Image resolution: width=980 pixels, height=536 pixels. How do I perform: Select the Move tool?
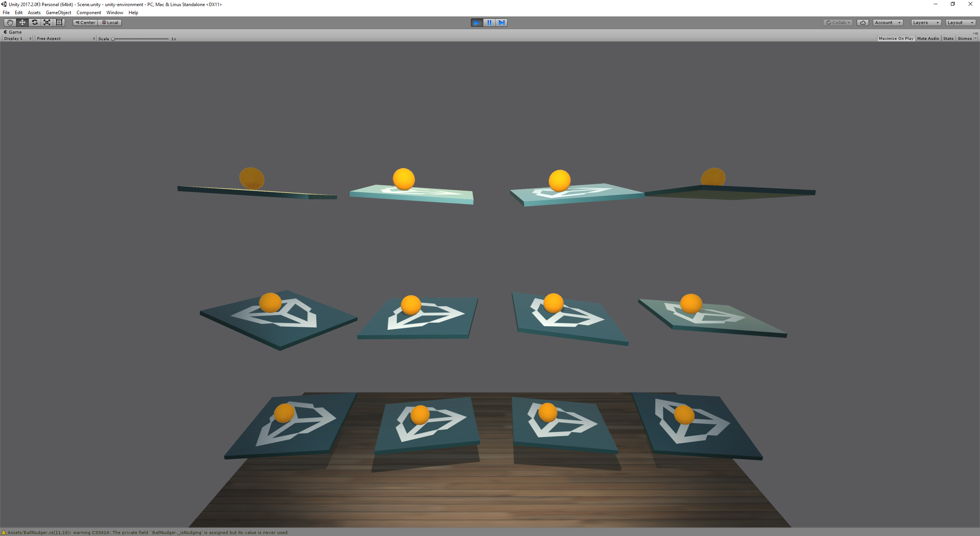22,23
